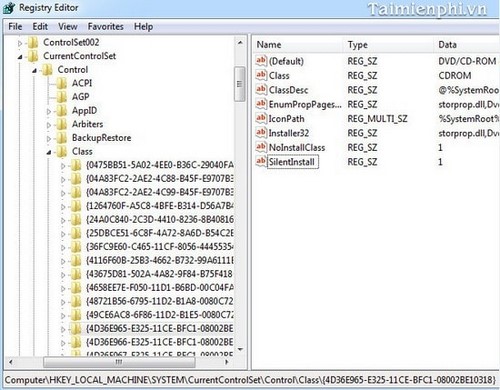The height and width of the screenshot is (390, 500).
Task: Expand the ControlSet002 tree node
Action: (20, 43)
